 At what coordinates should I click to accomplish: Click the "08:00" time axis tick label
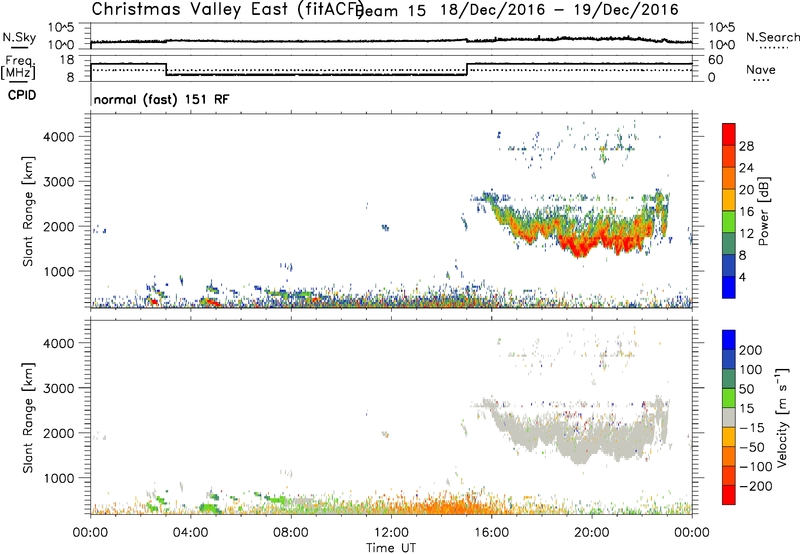[291, 533]
